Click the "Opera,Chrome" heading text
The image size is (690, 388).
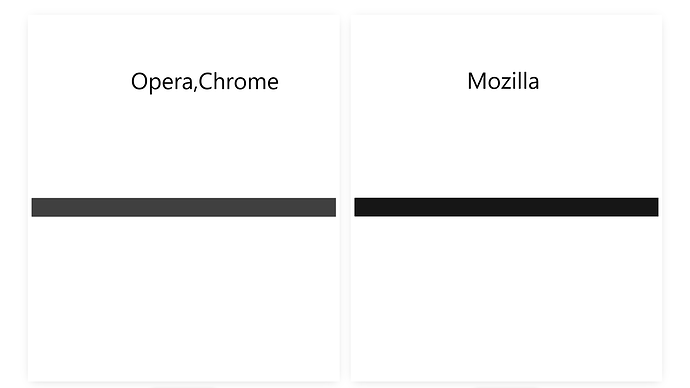[205, 82]
